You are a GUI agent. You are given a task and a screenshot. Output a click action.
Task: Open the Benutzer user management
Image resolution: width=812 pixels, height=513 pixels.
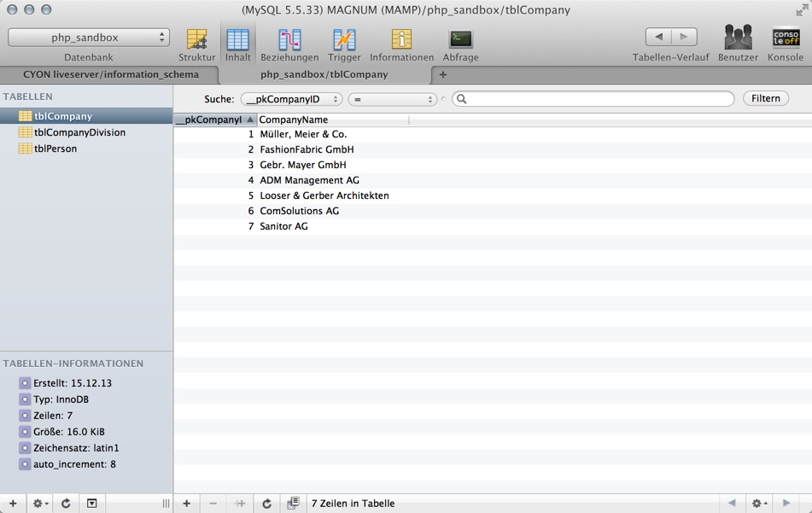coord(738,44)
